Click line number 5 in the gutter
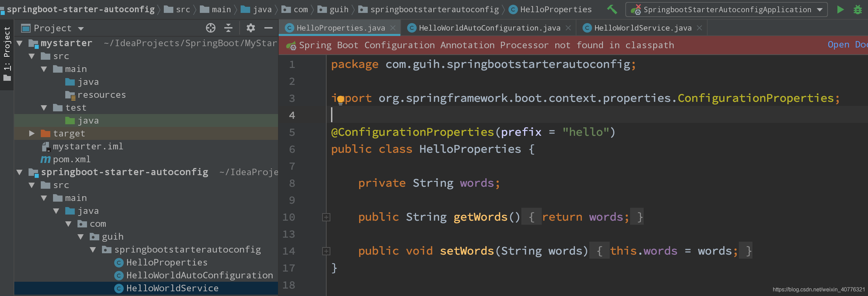Screen dimensions: 868x296 tap(292, 132)
